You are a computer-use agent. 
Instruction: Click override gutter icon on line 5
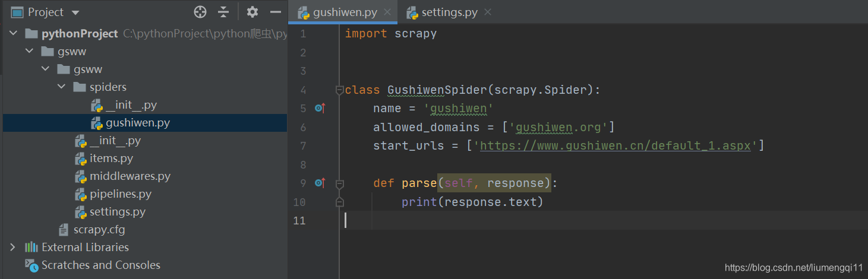point(320,108)
